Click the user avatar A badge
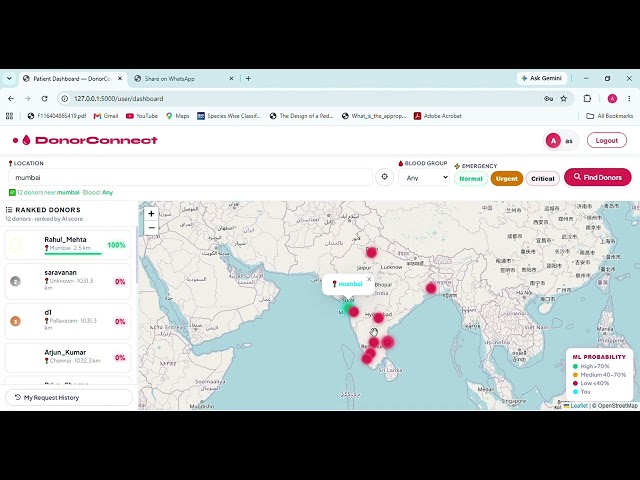This screenshot has height=480, width=640. click(553, 141)
